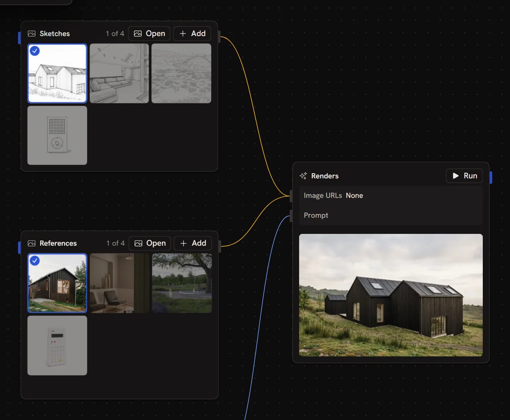Add an image to Sketches
This screenshot has width=510, height=420.
pos(192,33)
